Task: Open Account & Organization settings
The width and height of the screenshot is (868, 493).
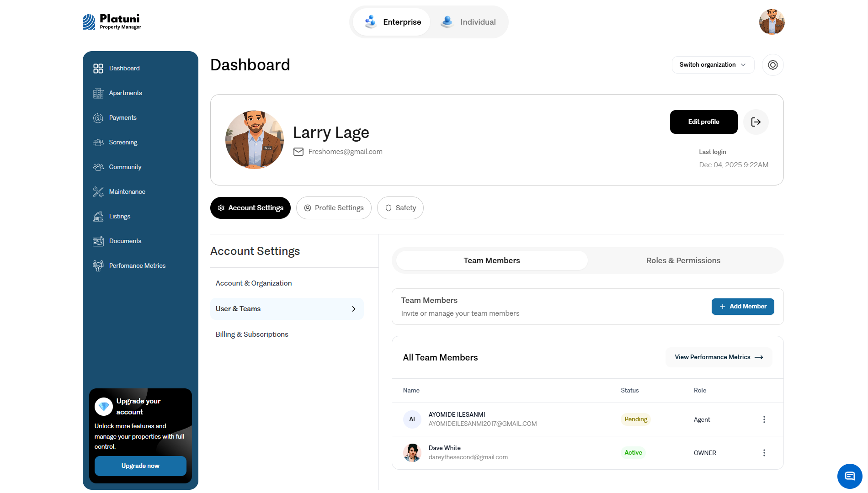Action: [x=254, y=283]
